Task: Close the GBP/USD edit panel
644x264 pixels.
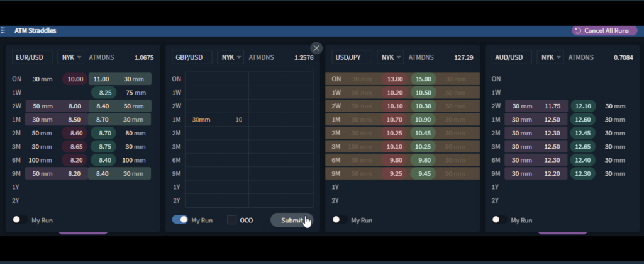Action: pyautogui.click(x=316, y=48)
